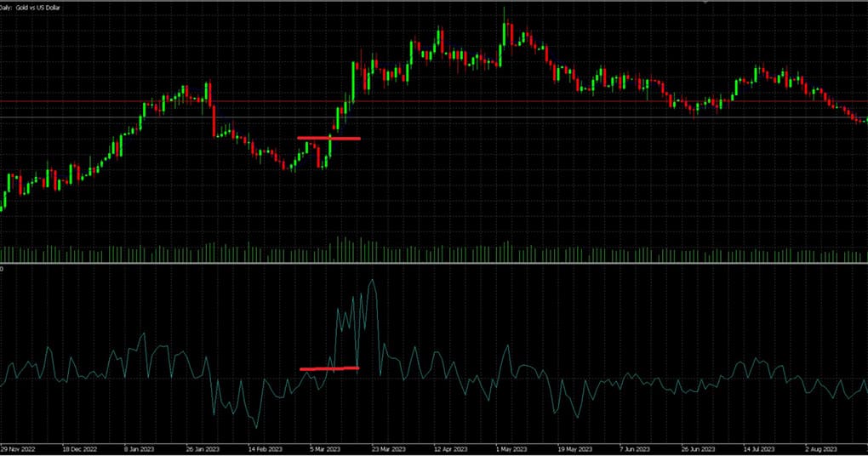This screenshot has height=456, width=868.
Task: Click the '7 Jun 2023' date label
Action: 634,449
